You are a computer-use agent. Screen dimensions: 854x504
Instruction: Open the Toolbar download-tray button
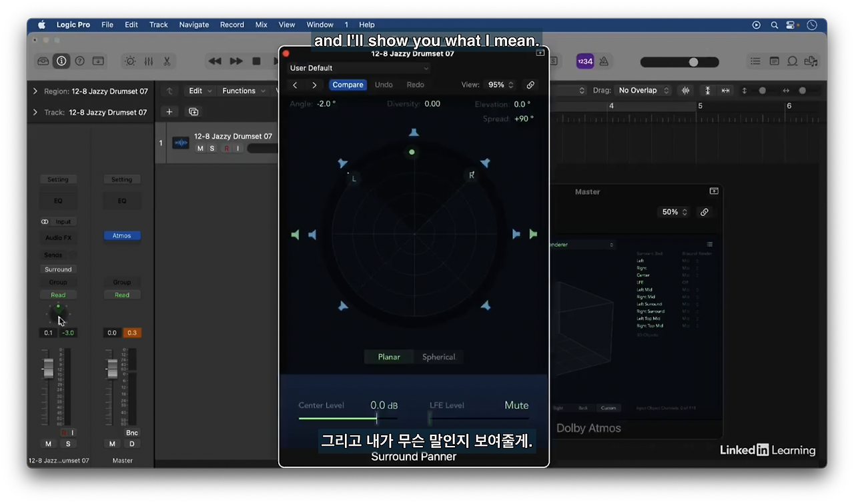point(98,61)
